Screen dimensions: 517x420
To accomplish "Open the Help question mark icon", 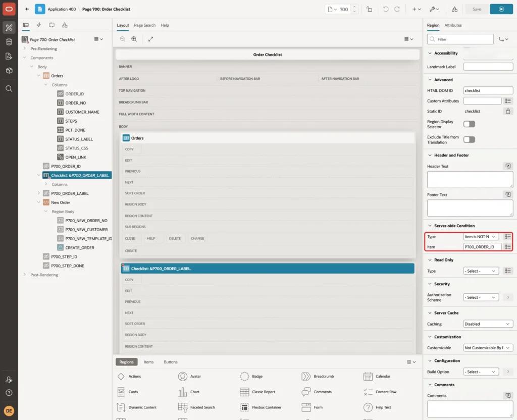I will (9, 393).
